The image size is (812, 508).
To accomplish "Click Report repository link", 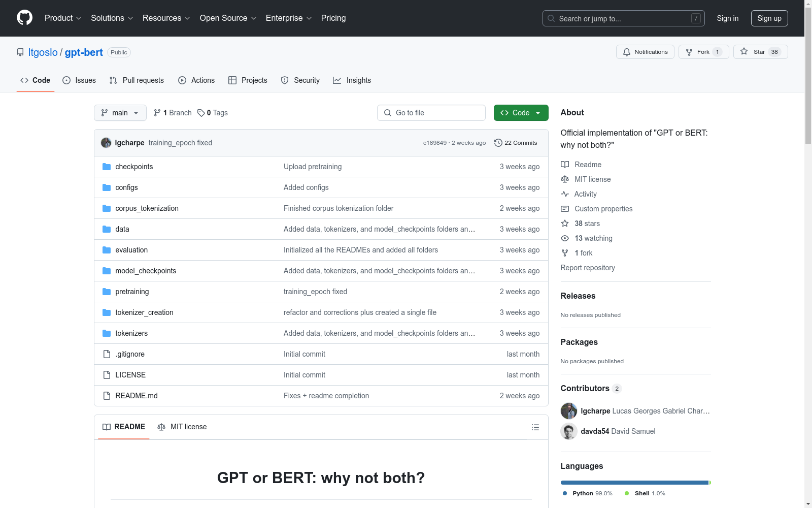I will pyautogui.click(x=588, y=268).
